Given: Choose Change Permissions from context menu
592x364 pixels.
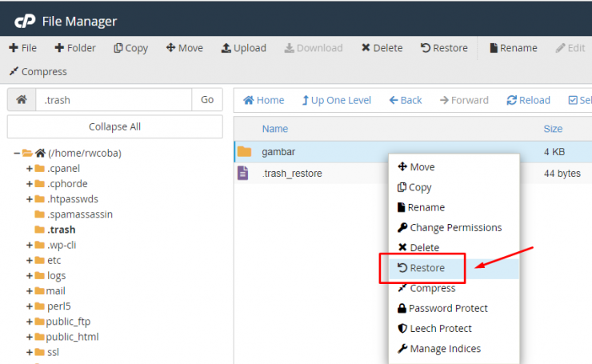Looking at the screenshot, I should pyautogui.click(x=455, y=228).
